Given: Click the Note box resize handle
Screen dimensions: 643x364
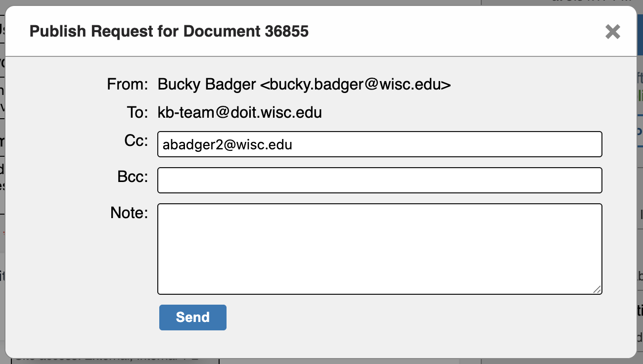Looking at the screenshot, I should click(597, 290).
